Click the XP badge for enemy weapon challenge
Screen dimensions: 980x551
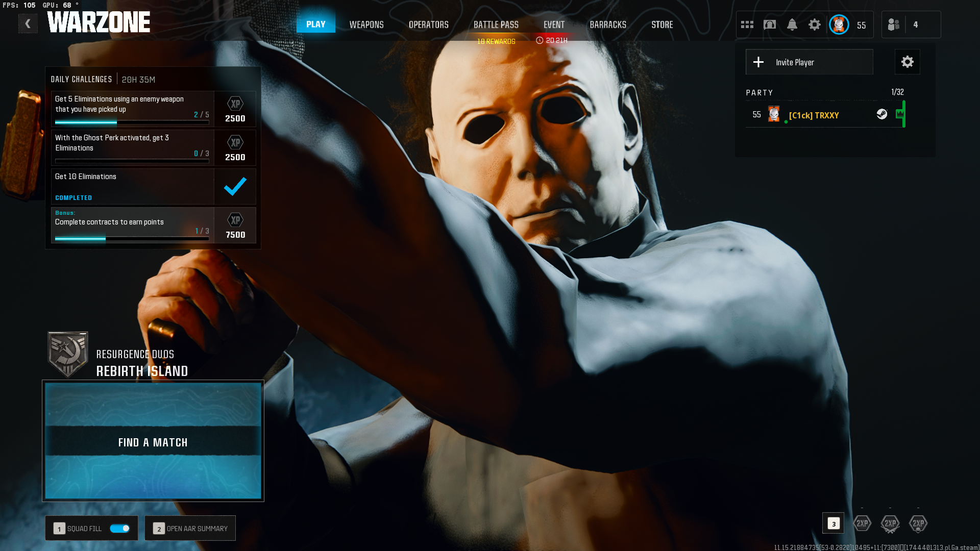click(235, 104)
